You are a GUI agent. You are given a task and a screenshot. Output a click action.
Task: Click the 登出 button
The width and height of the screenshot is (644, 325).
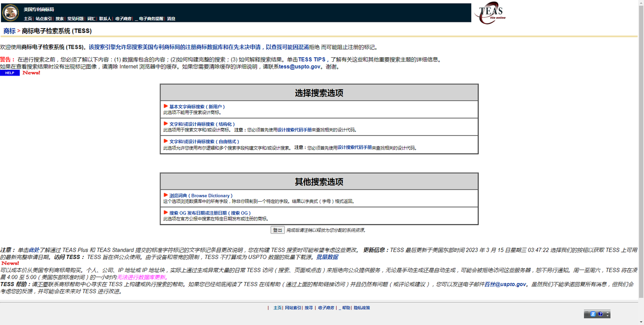tap(278, 229)
